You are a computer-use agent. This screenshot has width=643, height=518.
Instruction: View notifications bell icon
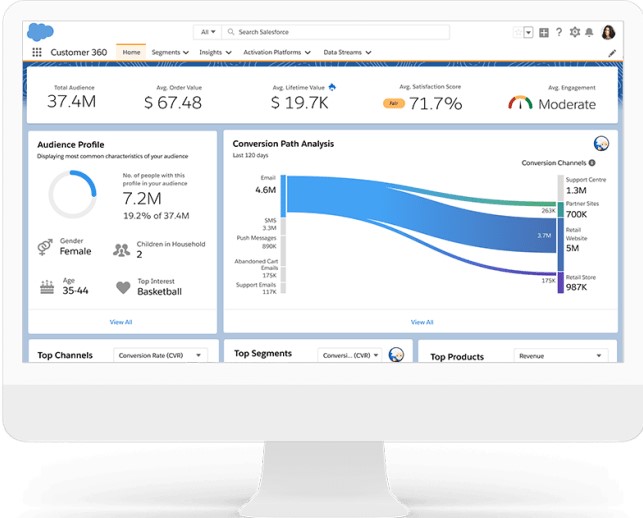589,32
